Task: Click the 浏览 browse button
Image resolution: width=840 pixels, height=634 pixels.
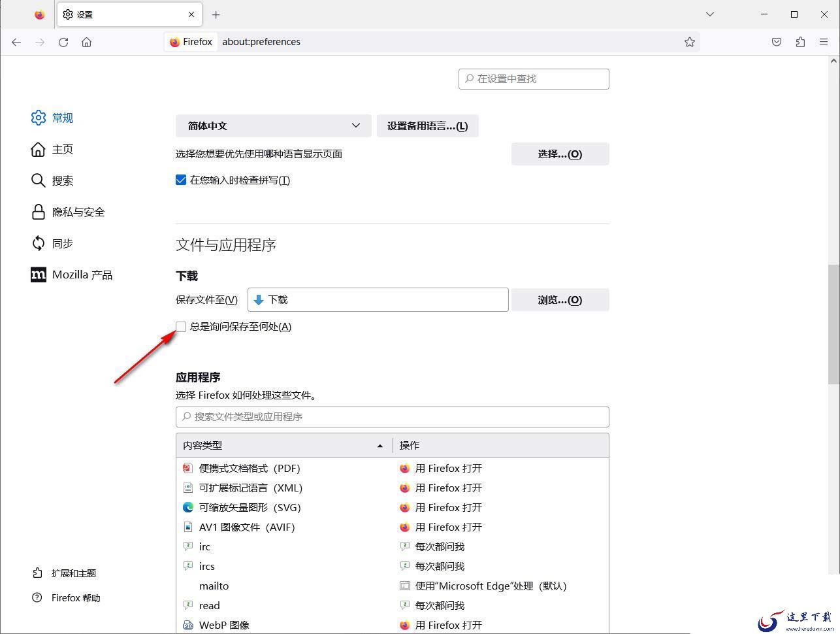Action: point(560,300)
